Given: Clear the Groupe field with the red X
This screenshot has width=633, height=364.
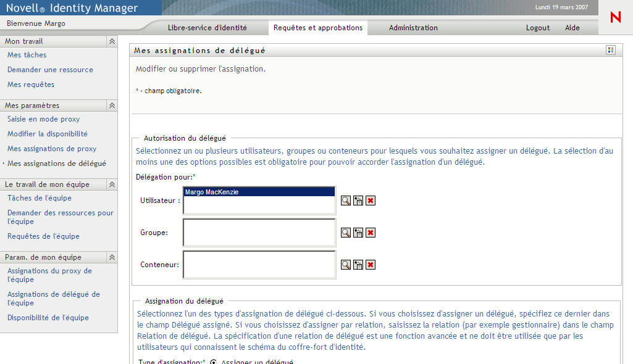Looking at the screenshot, I should tap(370, 233).
